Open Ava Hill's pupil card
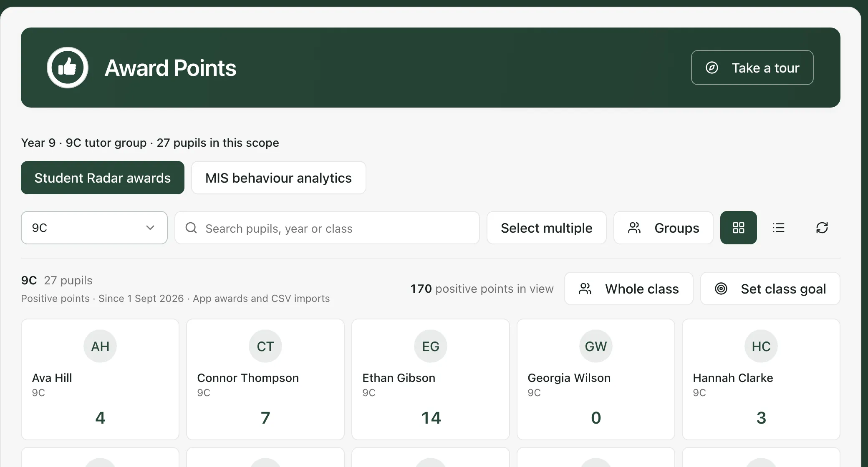868x467 pixels. point(100,379)
